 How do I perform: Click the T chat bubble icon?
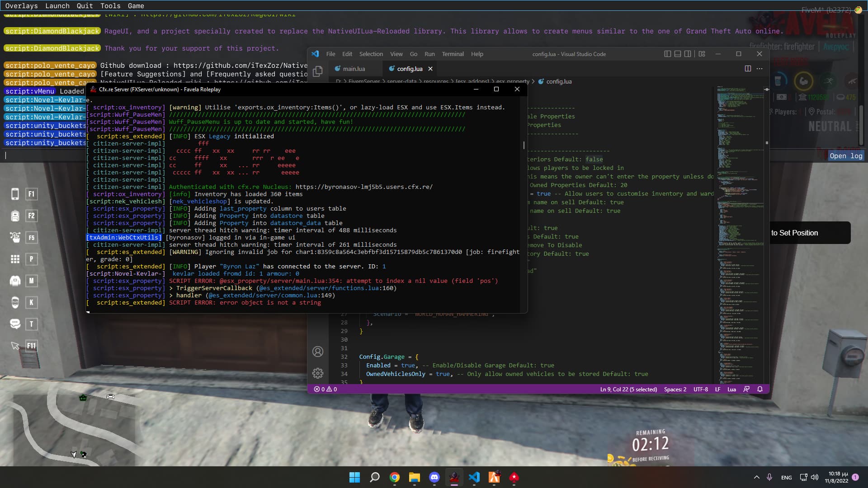(x=15, y=324)
